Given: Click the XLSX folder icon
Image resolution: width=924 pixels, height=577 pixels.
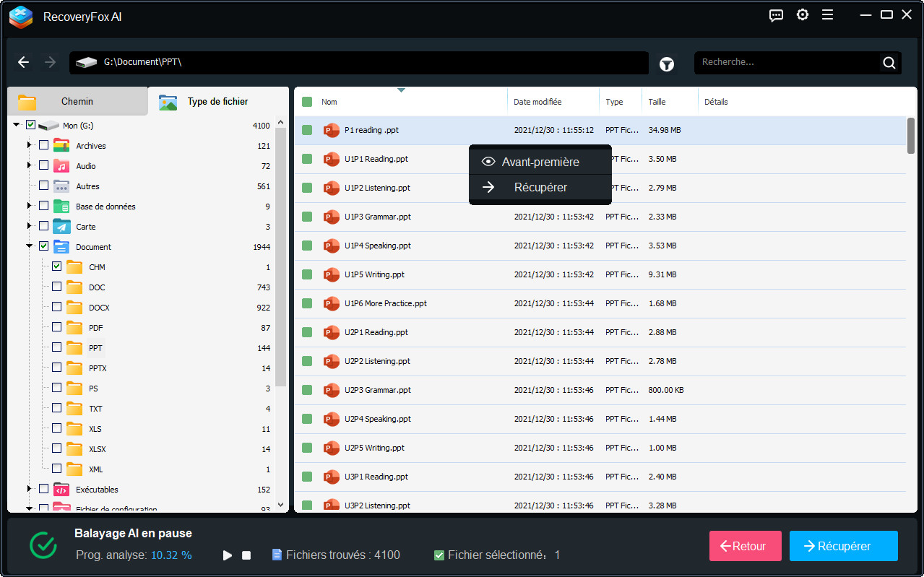Looking at the screenshot, I should point(74,448).
